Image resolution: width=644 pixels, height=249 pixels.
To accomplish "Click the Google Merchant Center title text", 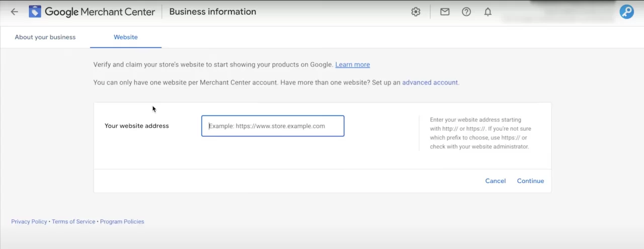I will 100,12.
